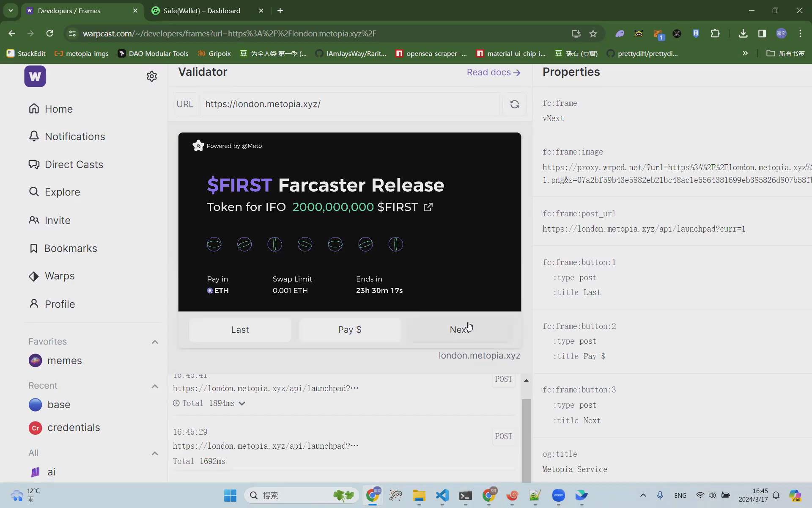812x508 pixels.
Task: Open Notifications in sidebar
Action: (x=67, y=136)
